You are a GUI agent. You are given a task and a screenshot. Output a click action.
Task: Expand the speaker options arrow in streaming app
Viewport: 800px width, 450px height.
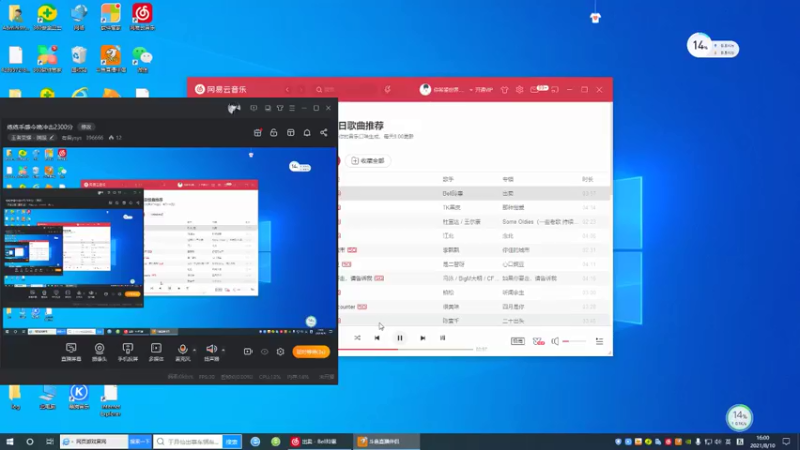pyautogui.click(x=223, y=350)
